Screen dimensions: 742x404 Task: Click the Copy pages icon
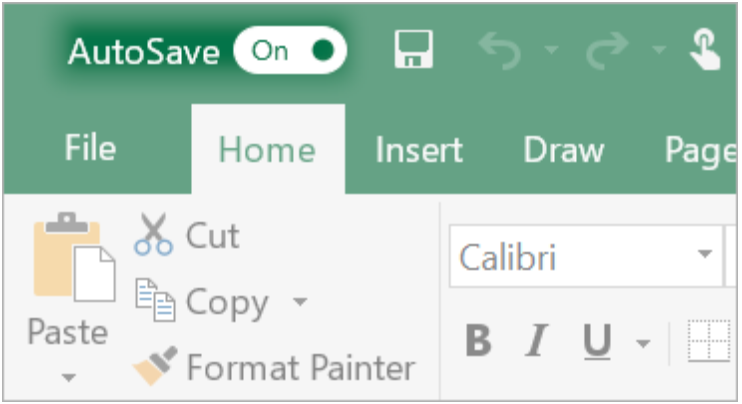click(155, 300)
